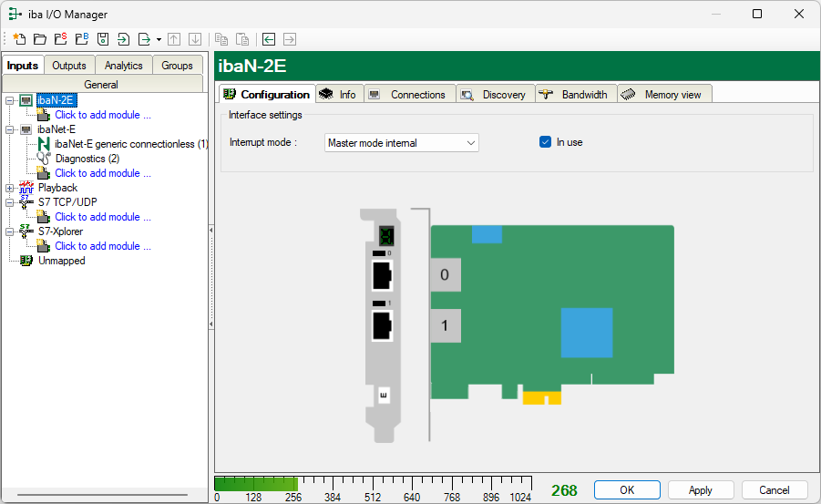Expand the Playback tree node
This screenshot has width=821, height=504.
click(x=10, y=188)
